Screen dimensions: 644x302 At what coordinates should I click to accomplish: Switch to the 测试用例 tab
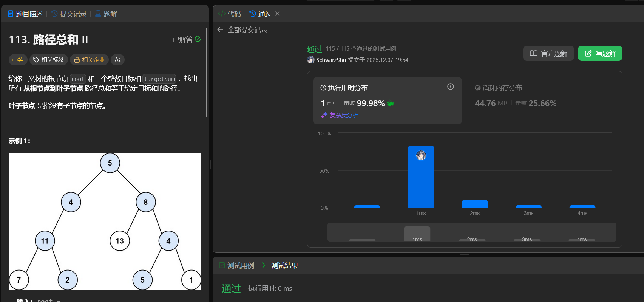237,266
